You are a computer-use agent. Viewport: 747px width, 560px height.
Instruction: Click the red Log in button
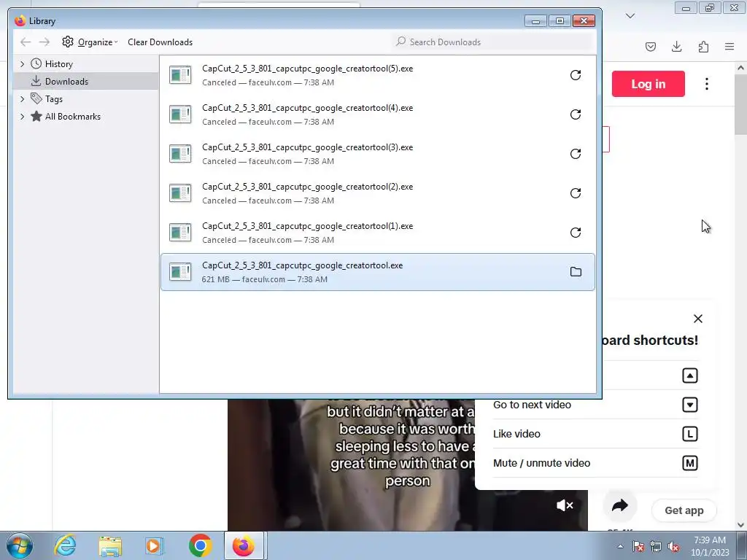point(649,84)
